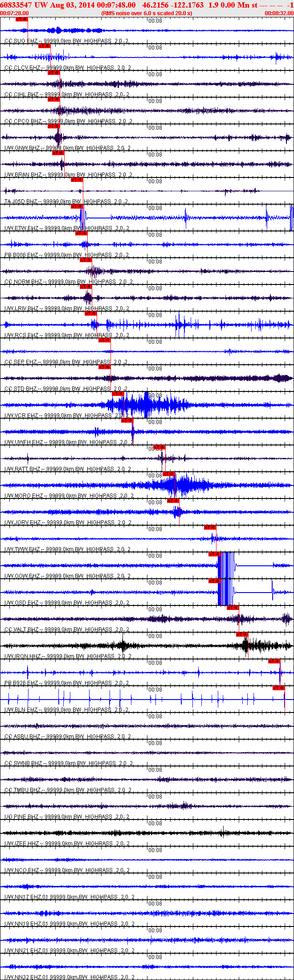Select the UW NCO EHZ station label
The height and width of the screenshot is (980, 294).
click(x=67, y=870)
